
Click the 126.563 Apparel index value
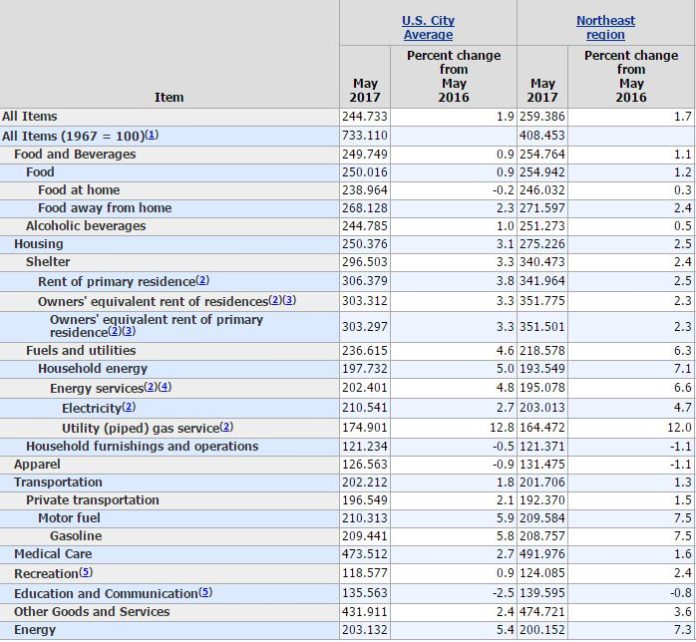364,464
